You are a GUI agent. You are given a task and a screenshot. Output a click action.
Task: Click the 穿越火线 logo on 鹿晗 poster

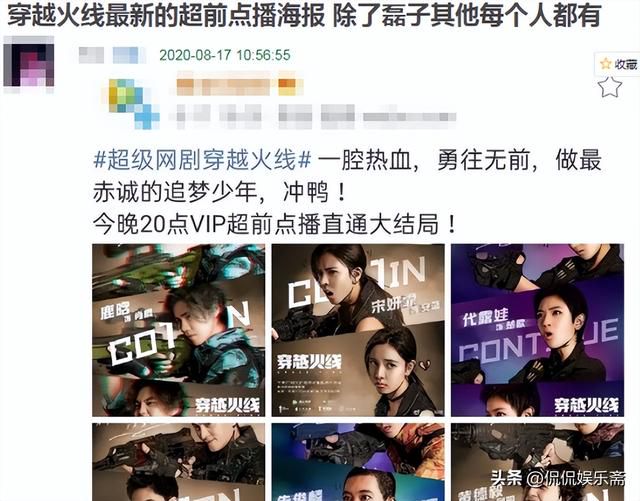coord(227,405)
